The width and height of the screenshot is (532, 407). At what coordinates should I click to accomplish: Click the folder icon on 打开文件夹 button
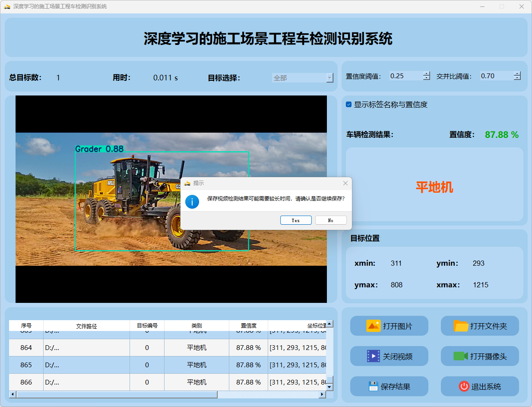(x=461, y=326)
